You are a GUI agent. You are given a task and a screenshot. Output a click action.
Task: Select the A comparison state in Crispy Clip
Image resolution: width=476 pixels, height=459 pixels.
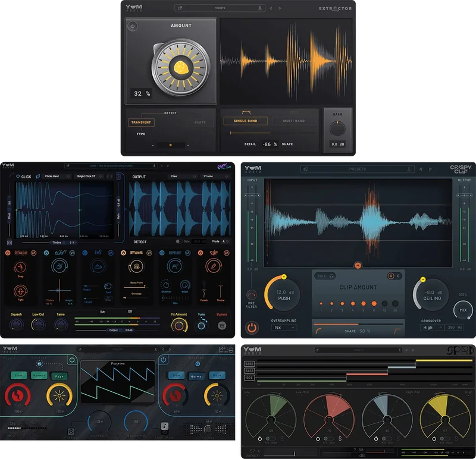pos(391,276)
